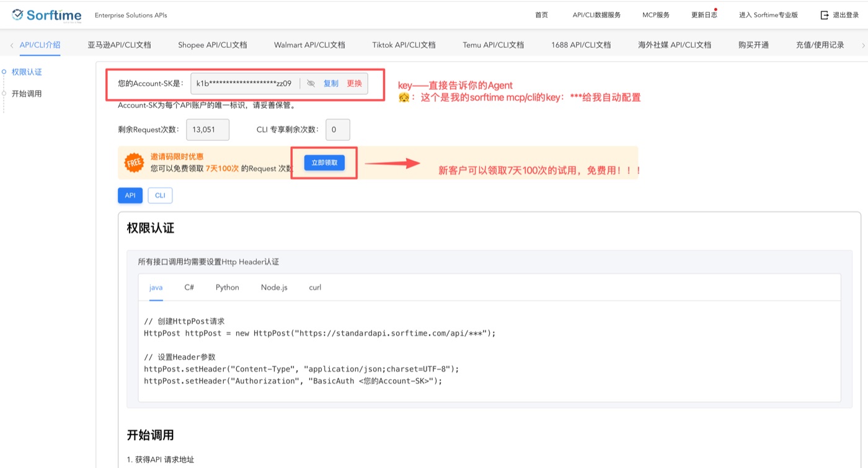The height and width of the screenshot is (468, 868).
Task: Select the Node.js code tab
Action: pyautogui.click(x=274, y=288)
